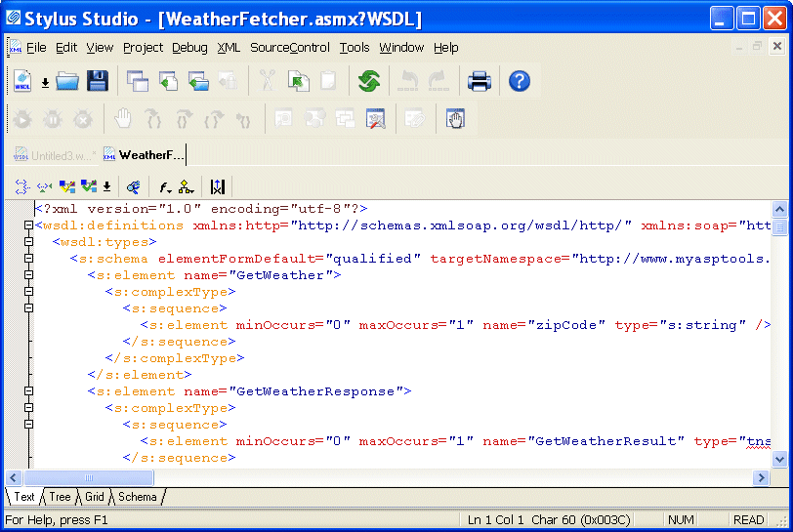Collapse the wsdl:definitions node
793x532 pixels.
pyautogui.click(x=29, y=225)
